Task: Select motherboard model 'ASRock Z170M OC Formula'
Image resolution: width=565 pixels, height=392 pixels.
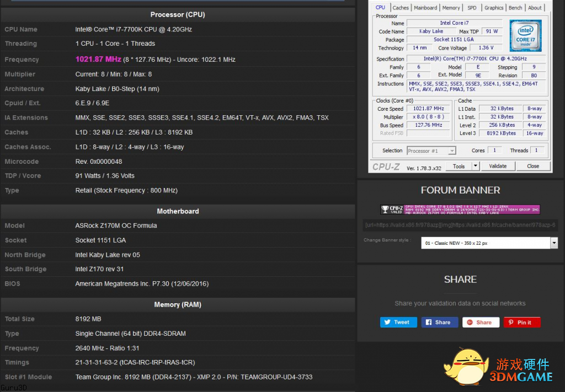Action: (116, 225)
